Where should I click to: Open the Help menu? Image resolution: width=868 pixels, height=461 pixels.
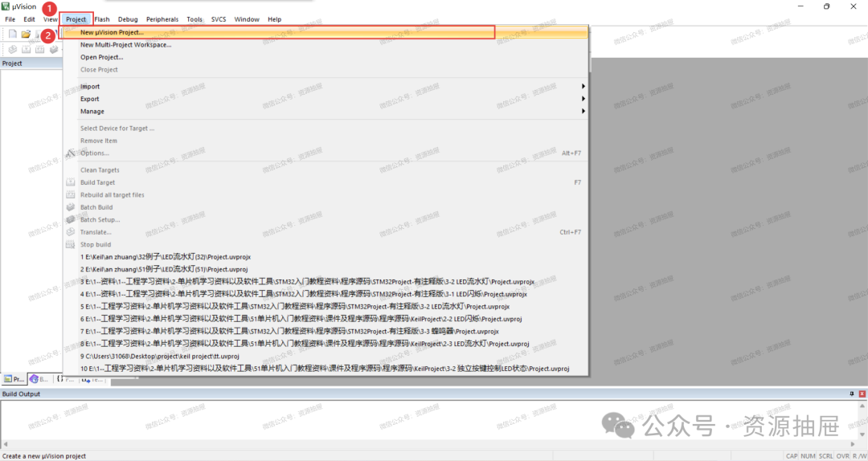tap(275, 19)
